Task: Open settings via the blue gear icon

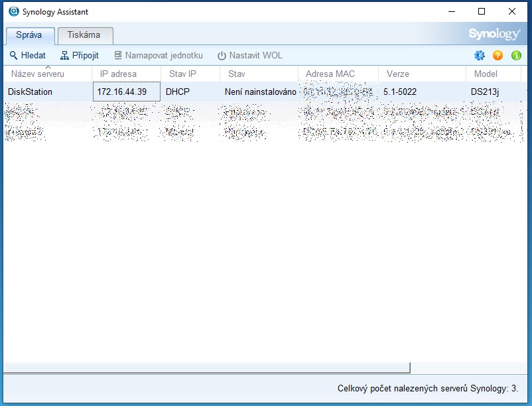Action: pyautogui.click(x=480, y=56)
